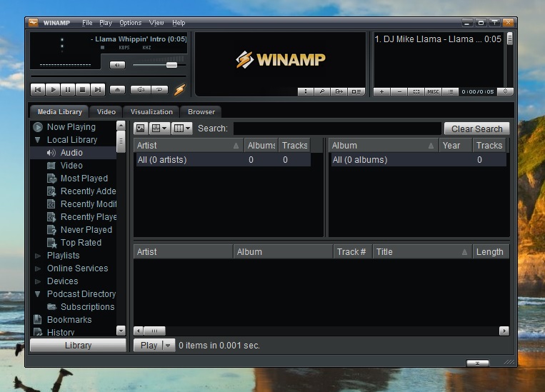545x392 pixels.
Task: Expand the Playlists tree node
Action: tap(38, 256)
